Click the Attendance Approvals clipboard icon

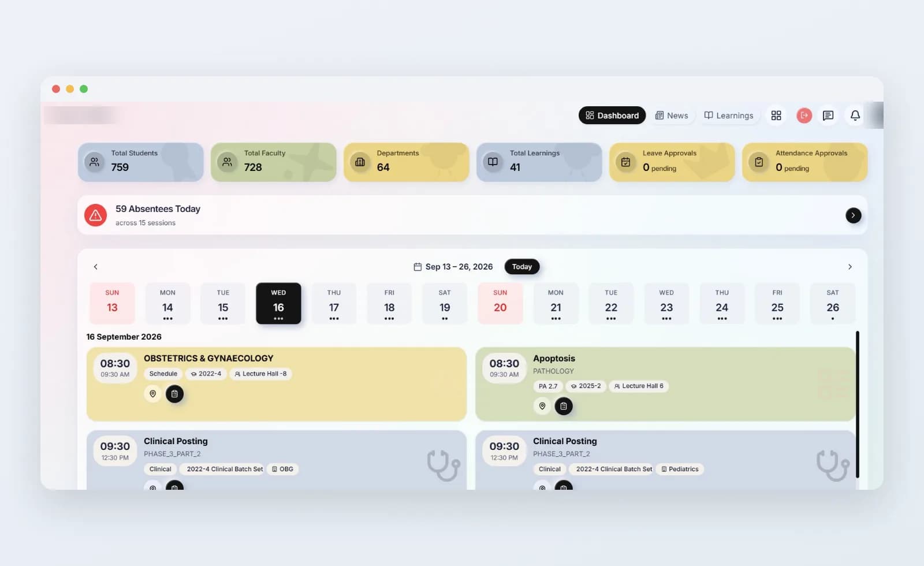point(759,162)
